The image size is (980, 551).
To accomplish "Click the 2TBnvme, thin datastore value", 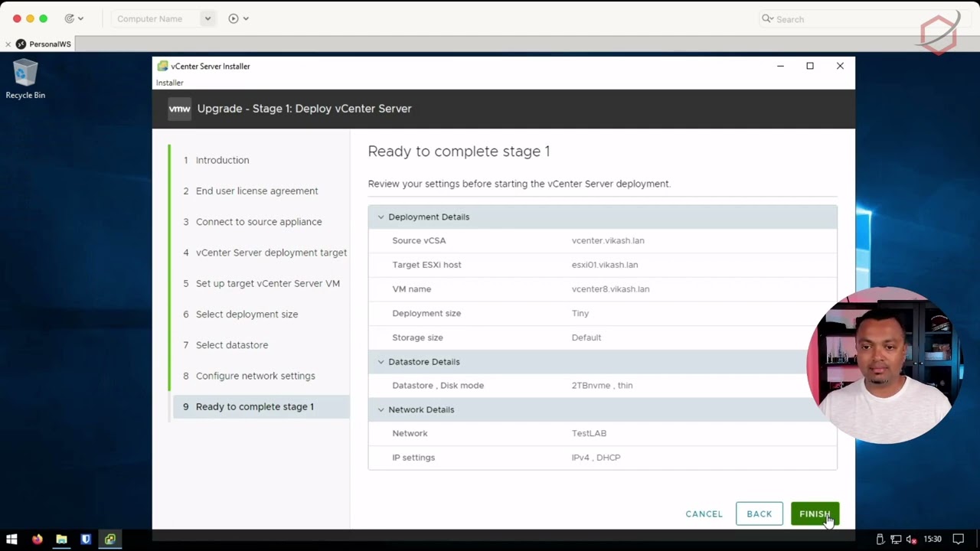I will pyautogui.click(x=603, y=386).
